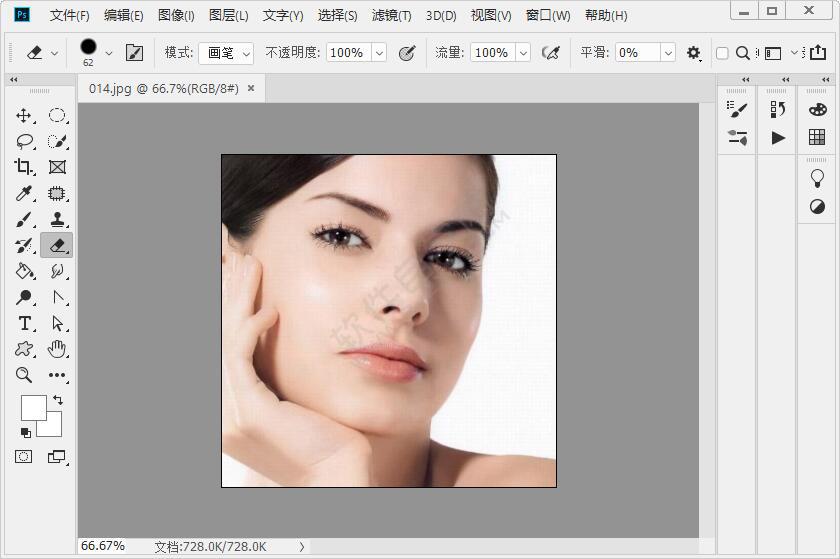Select the Zoom magnifier tool in toolbox
The width and height of the screenshot is (840, 559).
pyautogui.click(x=24, y=375)
